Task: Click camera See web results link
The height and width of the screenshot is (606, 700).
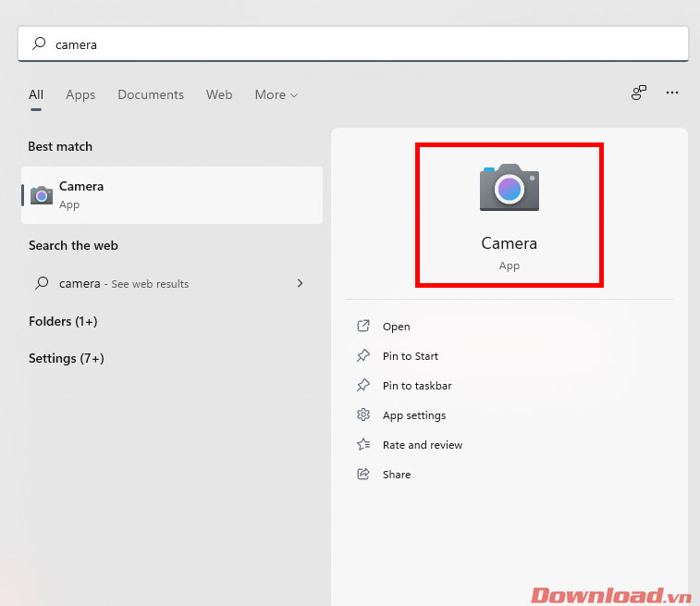Action: tap(124, 284)
